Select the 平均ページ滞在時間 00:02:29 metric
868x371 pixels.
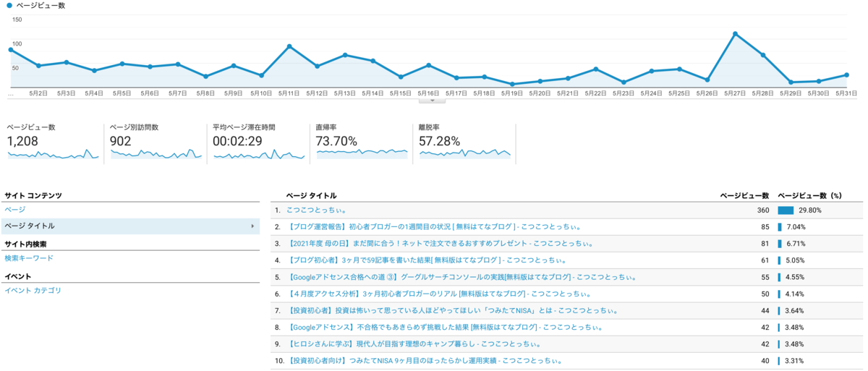pos(259,143)
